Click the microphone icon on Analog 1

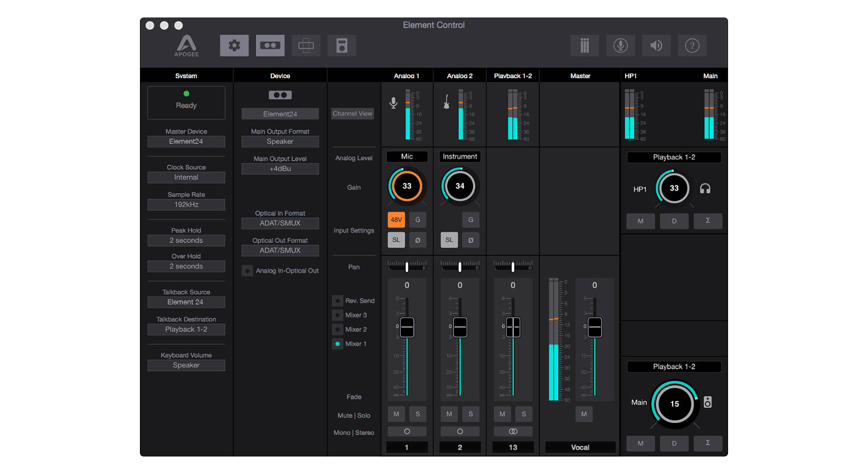click(x=394, y=103)
